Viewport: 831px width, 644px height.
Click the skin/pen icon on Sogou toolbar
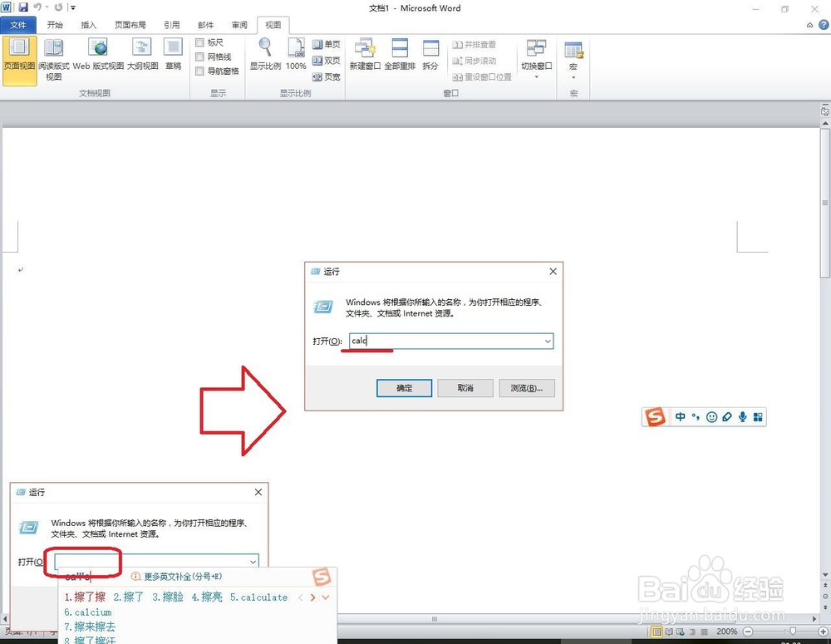pyautogui.click(x=727, y=417)
